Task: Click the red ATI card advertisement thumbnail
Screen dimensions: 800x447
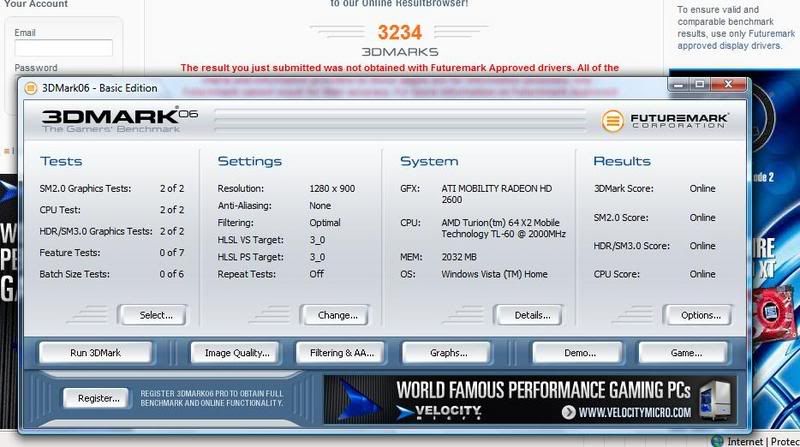Action: (x=773, y=312)
